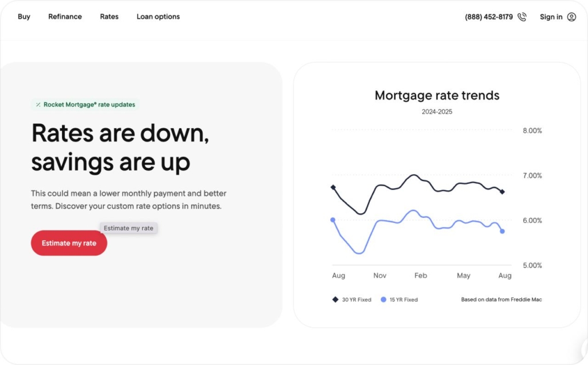This screenshot has height=365, width=588.
Task: Click the 30 YR Fixed diamond legend marker
Action: click(335, 299)
